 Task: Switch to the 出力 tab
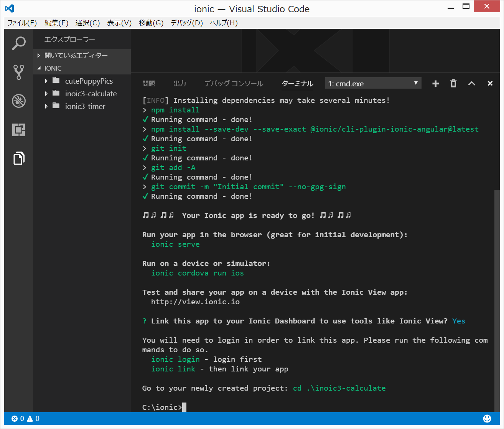(180, 84)
